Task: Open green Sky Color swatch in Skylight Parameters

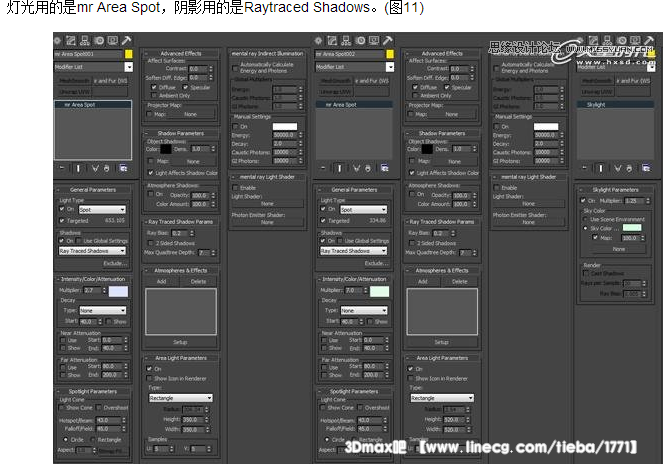Action: tap(632, 228)
